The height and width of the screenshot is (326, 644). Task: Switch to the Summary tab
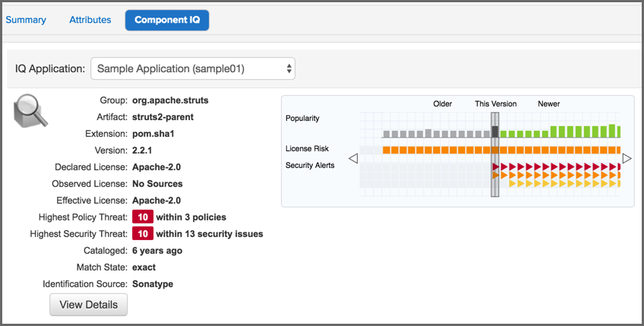[26, 20]
